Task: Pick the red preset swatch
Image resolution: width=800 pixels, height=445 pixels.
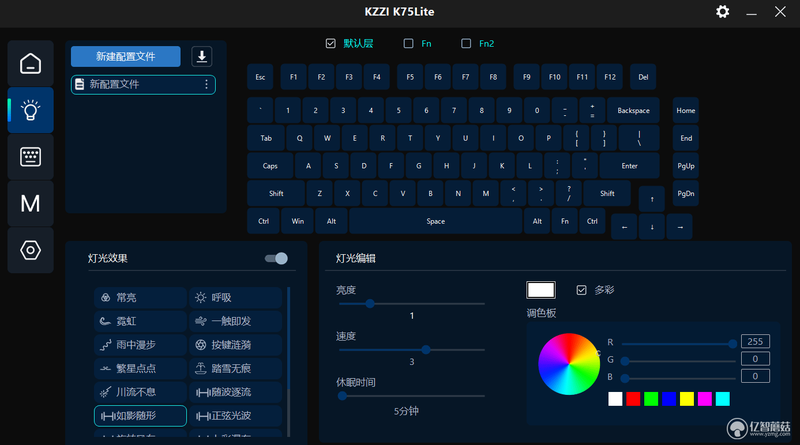Action: coord(633,399)
